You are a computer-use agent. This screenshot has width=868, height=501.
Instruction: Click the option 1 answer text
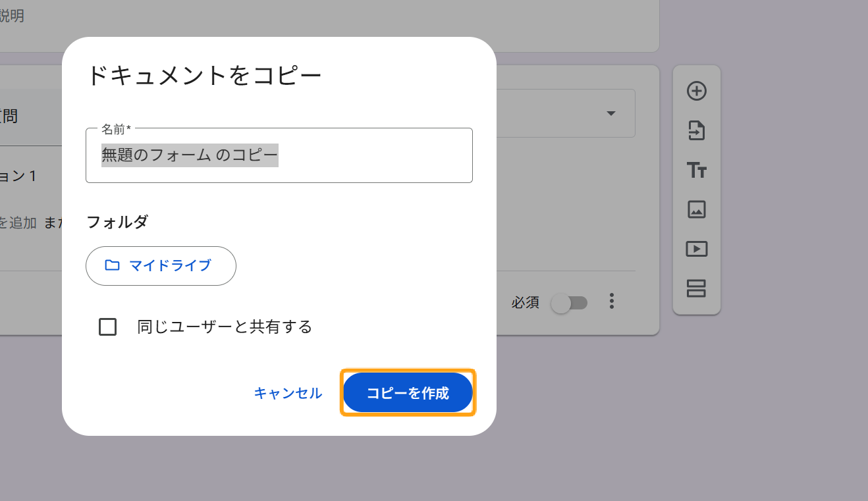point(18,176)
